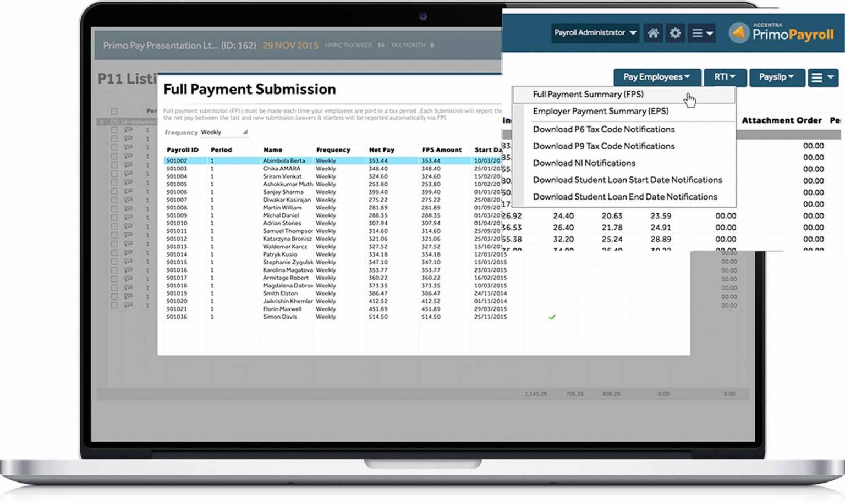845x504 pixels.
Task: Select employee Sanjay Sharma
Action: click(x=283, y=192)
